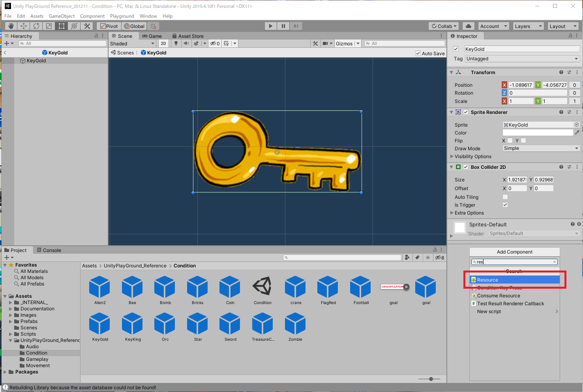This screenshot has width=583, height=392.
Task: Lock the Hierarchy panel
Action: pos(96,36)
